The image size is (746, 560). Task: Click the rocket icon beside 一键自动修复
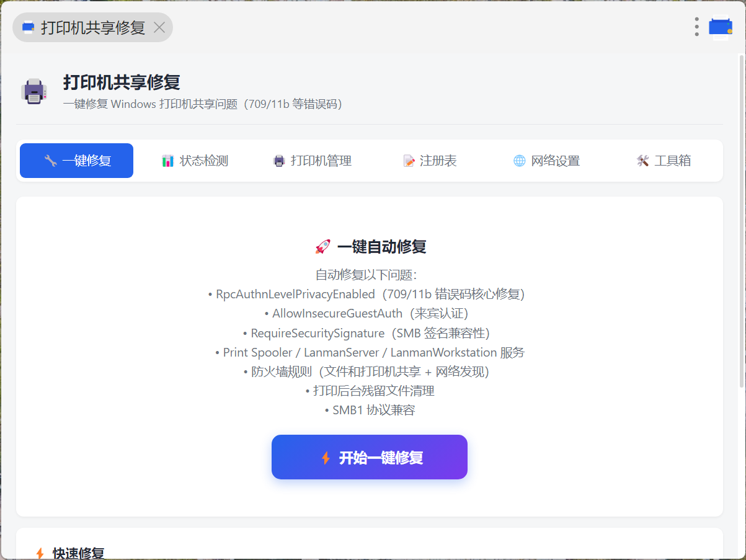[322, 247]
